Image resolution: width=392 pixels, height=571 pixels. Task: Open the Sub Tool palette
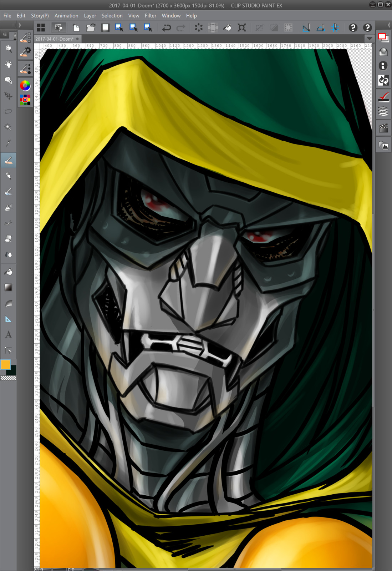(x=25, y=37)
